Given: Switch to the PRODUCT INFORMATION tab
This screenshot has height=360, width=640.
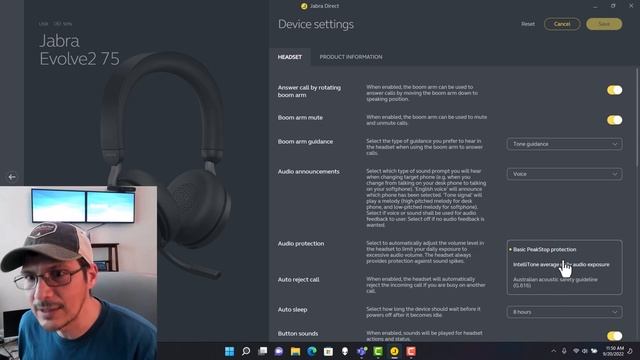Looking at the screenshot, I should point(351,57).
